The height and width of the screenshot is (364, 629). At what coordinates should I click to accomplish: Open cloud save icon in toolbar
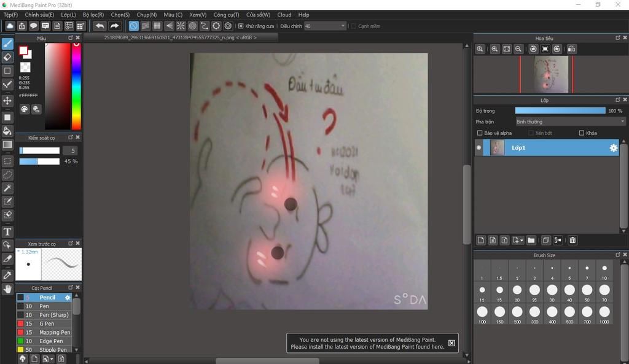(10, 26)
